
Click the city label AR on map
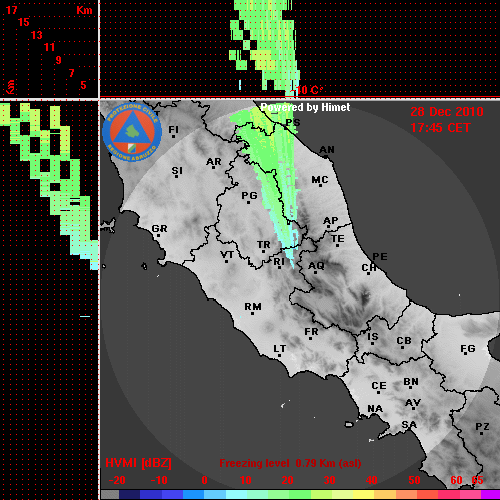pyautogui.click(x=214, y=162)
